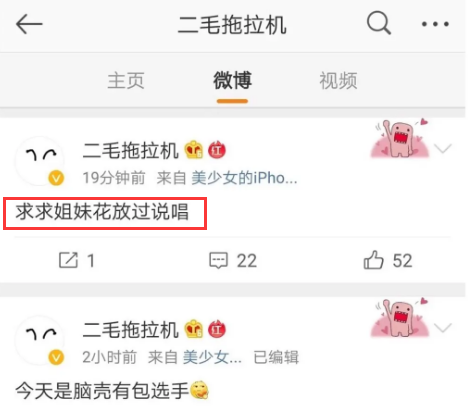Screen dimensions: 472x407
Task: Open comments showing 22 replies
Action: pos(233,260)
